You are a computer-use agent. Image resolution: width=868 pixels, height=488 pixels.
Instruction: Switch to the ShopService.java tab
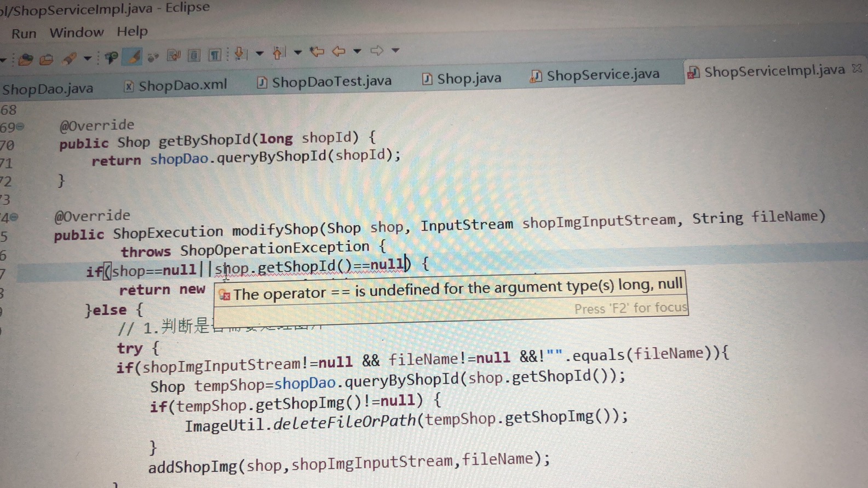click(594, 75)
